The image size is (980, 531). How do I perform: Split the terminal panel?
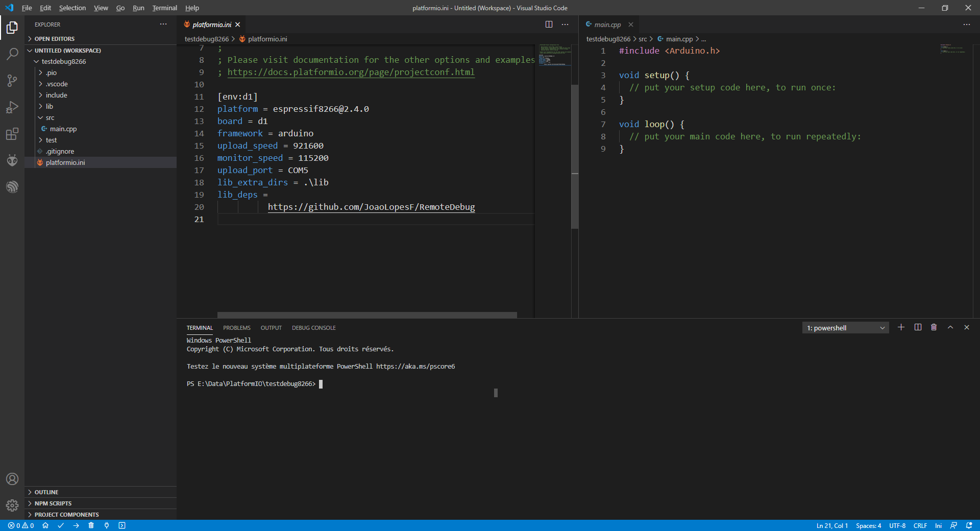(918, 327)
